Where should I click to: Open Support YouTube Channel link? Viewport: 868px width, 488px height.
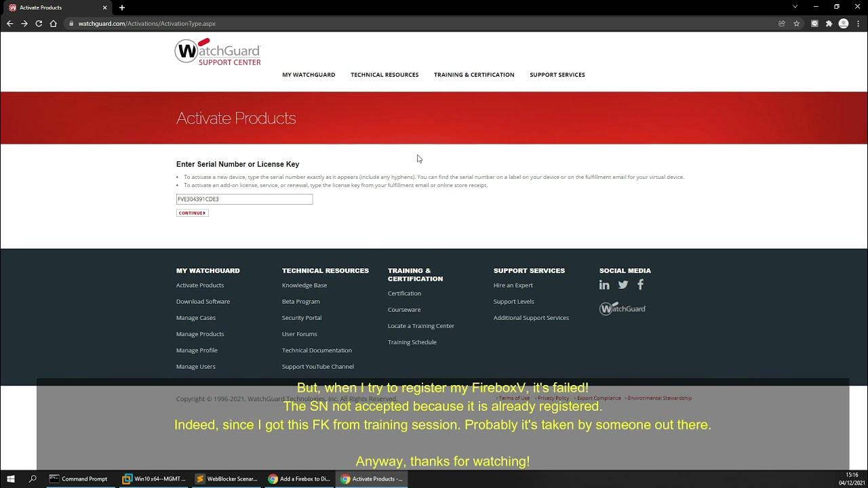pos(318,367)
